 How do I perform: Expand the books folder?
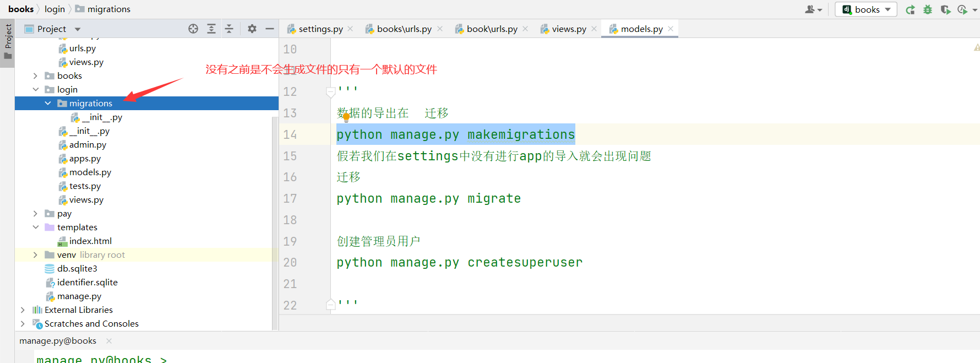click(x=35, y=76)
